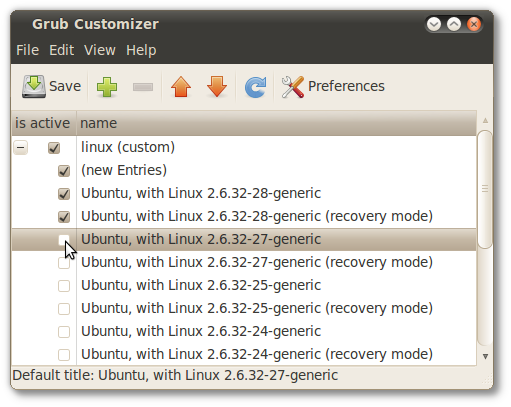This screenshot has height=407, width=511.
Task: Reload configuration with blue refresh icon
Action: 255,87
